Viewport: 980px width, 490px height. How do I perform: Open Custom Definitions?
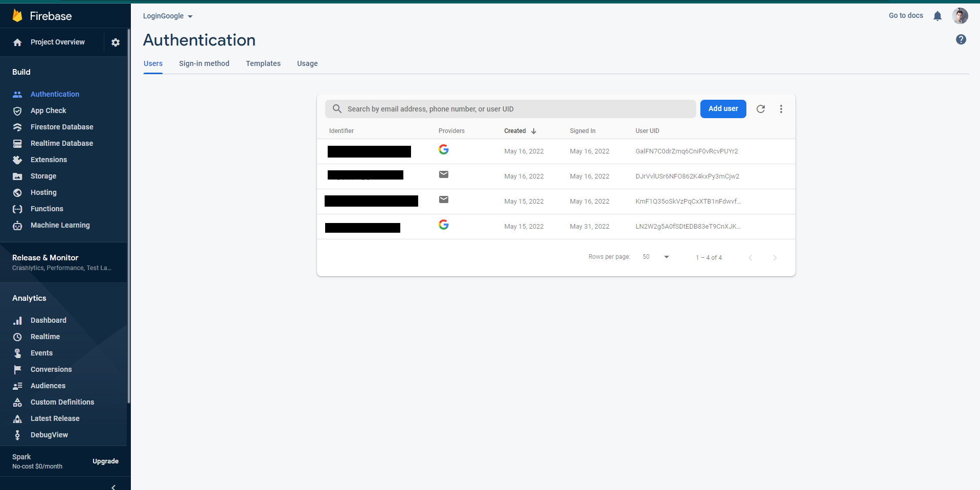click(x=62, y=402)
